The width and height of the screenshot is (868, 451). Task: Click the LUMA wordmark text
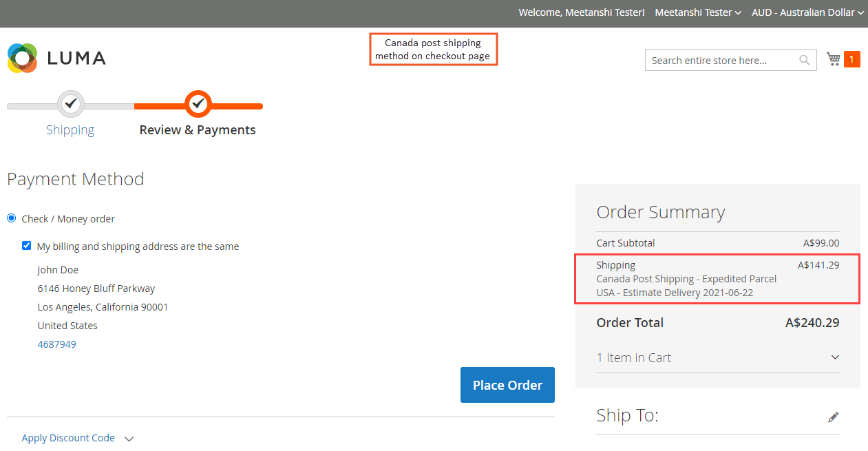point(76,59)
